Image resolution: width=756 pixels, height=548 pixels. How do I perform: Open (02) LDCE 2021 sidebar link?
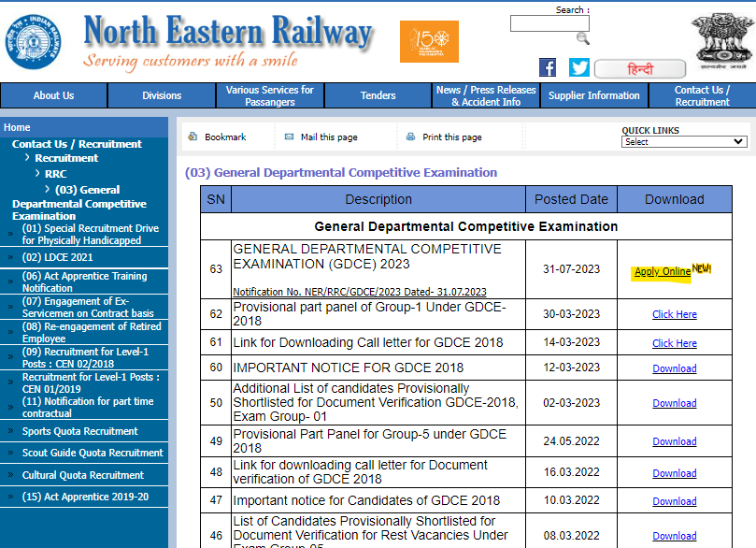[57, 257]
